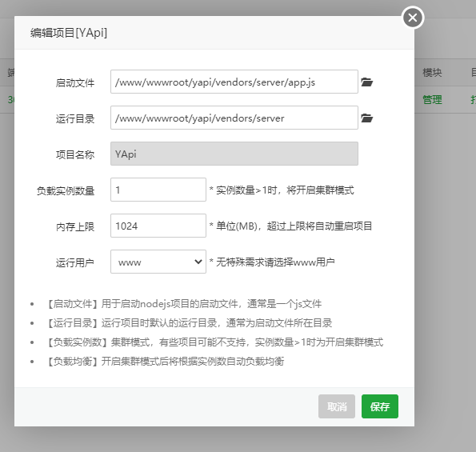The width and height of the screenshot is (476, 452).
Task: Click the cluster mode hint beside instance count
Action: 282,190
